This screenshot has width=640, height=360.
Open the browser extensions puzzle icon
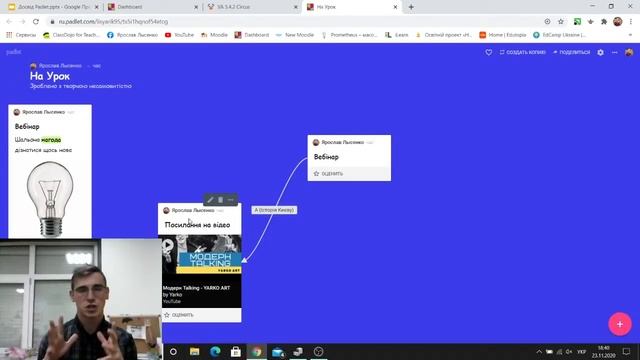(x=604, y=22)
